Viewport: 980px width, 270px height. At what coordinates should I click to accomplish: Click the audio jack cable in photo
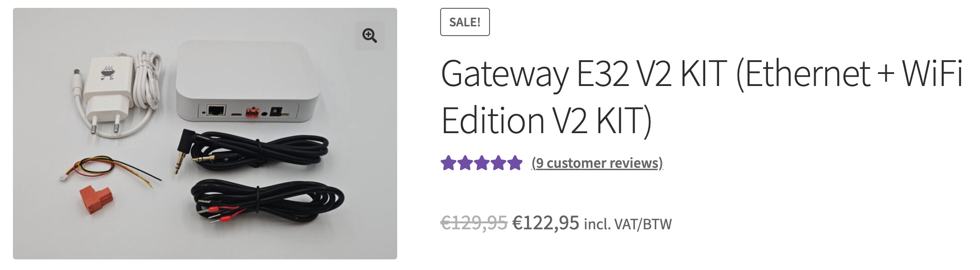(x=252, y=151)
